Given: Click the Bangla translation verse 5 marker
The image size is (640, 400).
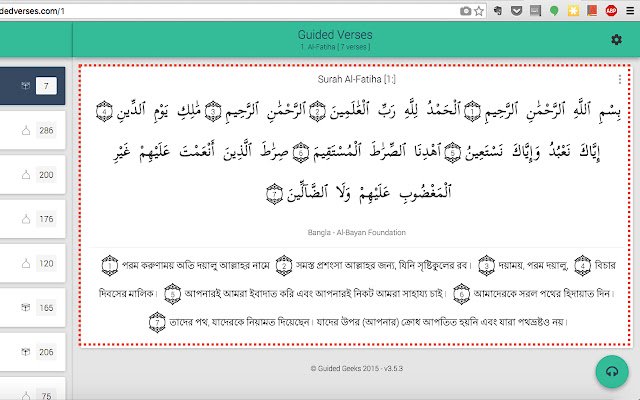Looking at the screenshot, I should tap(172, 294).
